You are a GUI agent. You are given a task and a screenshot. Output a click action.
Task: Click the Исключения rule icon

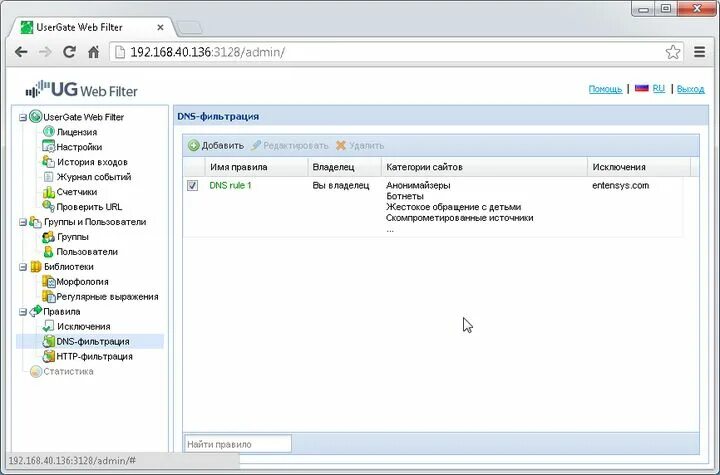[49, 326]
